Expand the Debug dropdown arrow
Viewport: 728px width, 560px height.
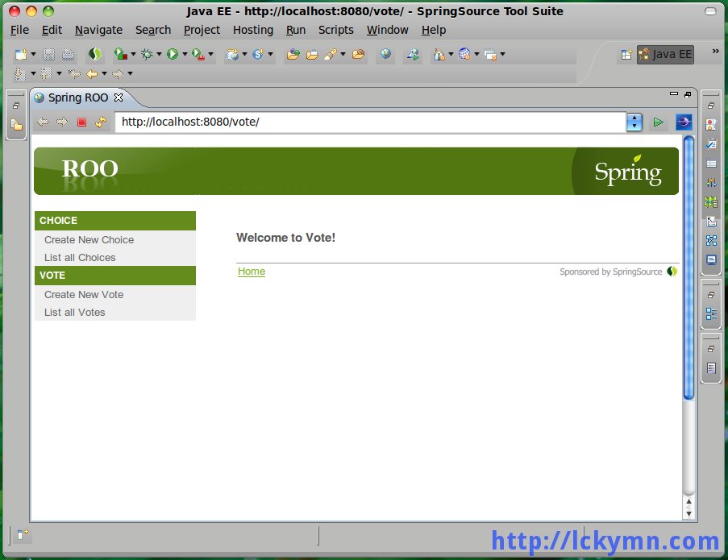[159, 54]
